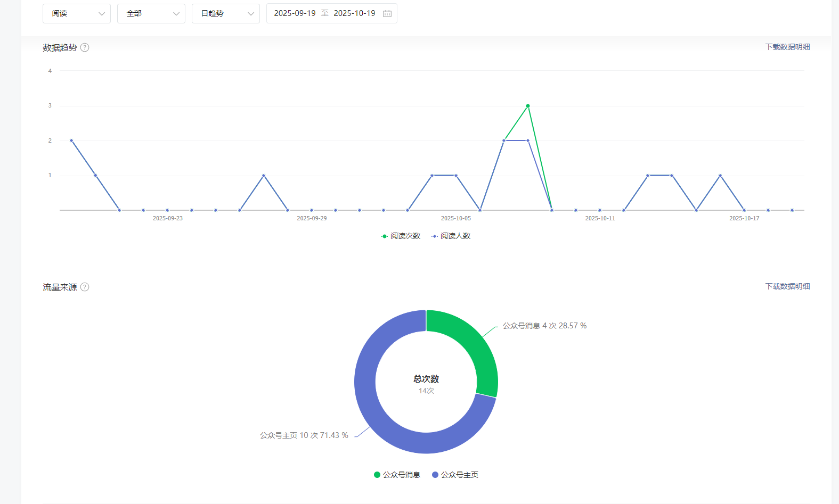Download data details for 流量来源 chart

tap(787, 286)
